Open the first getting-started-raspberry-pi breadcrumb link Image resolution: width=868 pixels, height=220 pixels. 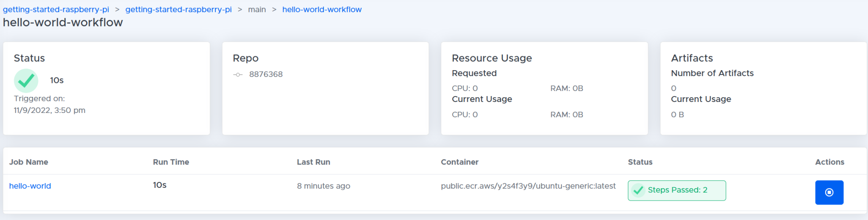tap(56, 9)
